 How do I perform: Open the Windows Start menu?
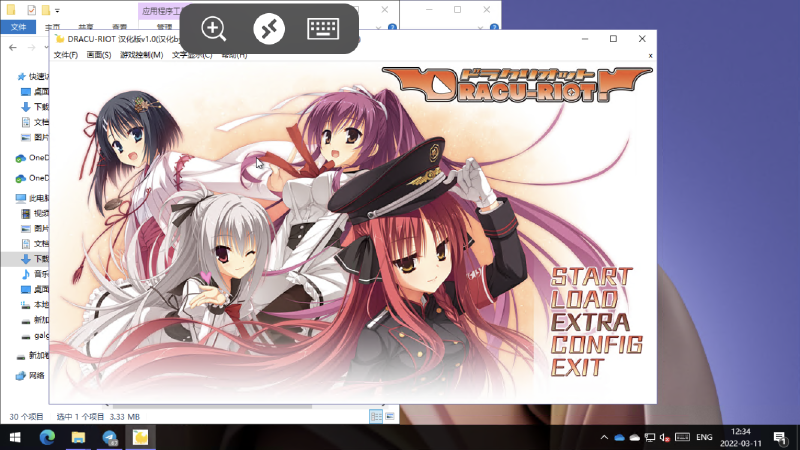[x=15, y=437]
